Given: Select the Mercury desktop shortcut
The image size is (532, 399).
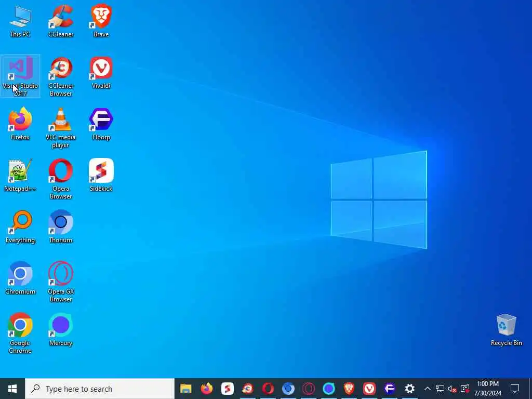Looking at the screenshot, I should [61, 330].
